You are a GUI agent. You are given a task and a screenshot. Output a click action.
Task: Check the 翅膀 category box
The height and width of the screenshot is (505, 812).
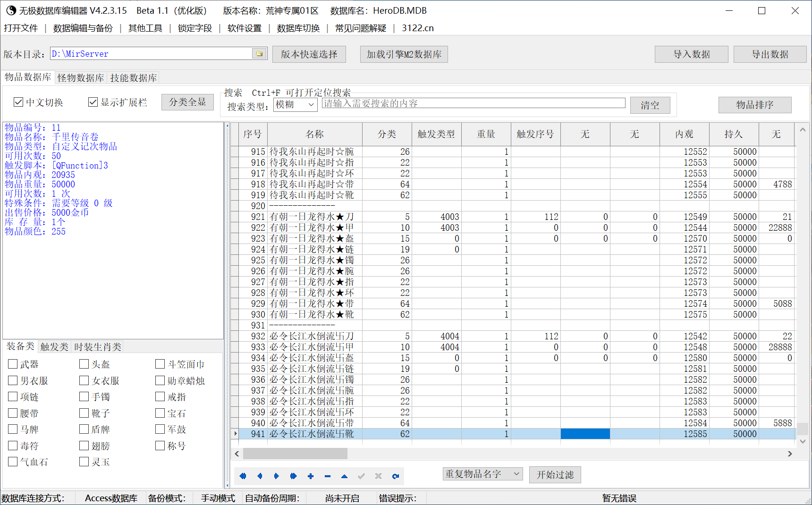click(84, 446)
